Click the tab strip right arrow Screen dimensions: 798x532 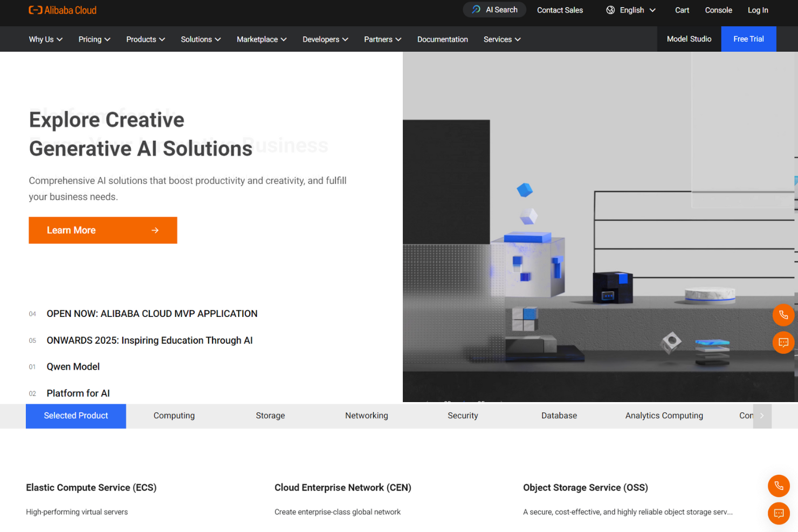(x=762, y=416)
